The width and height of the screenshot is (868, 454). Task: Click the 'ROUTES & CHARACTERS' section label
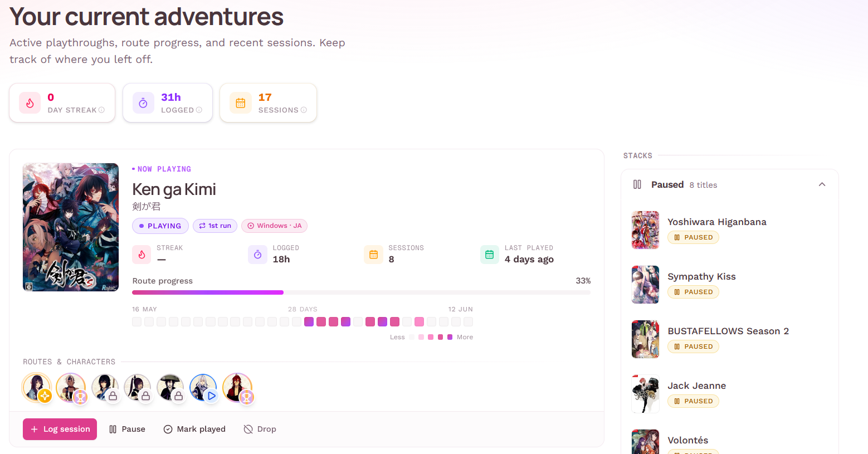click(69, 362)
